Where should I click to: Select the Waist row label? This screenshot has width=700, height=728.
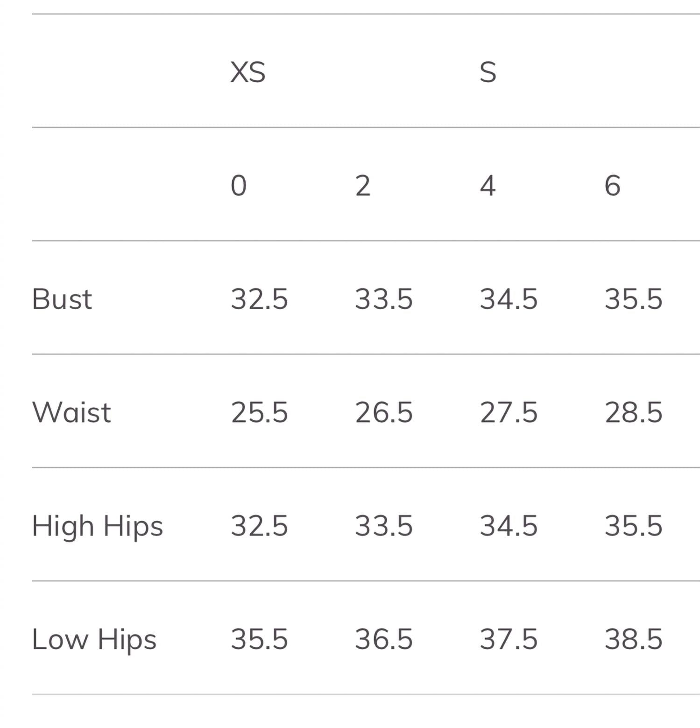71,412
